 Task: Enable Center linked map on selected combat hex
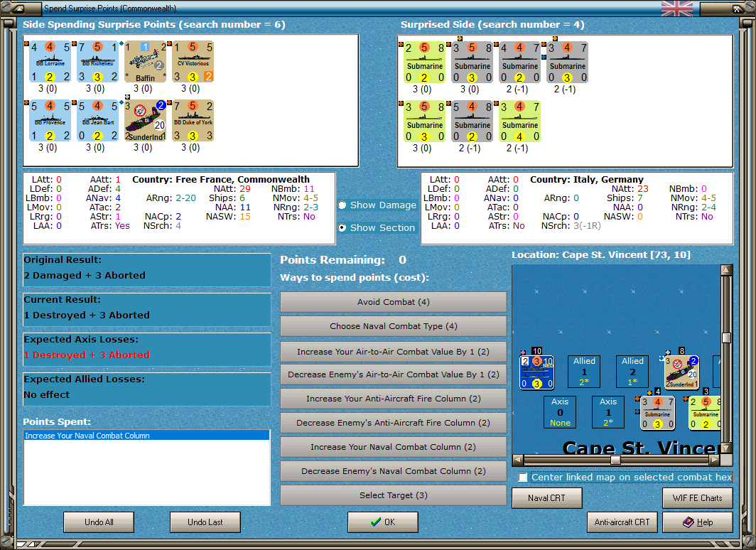point(523,478)
